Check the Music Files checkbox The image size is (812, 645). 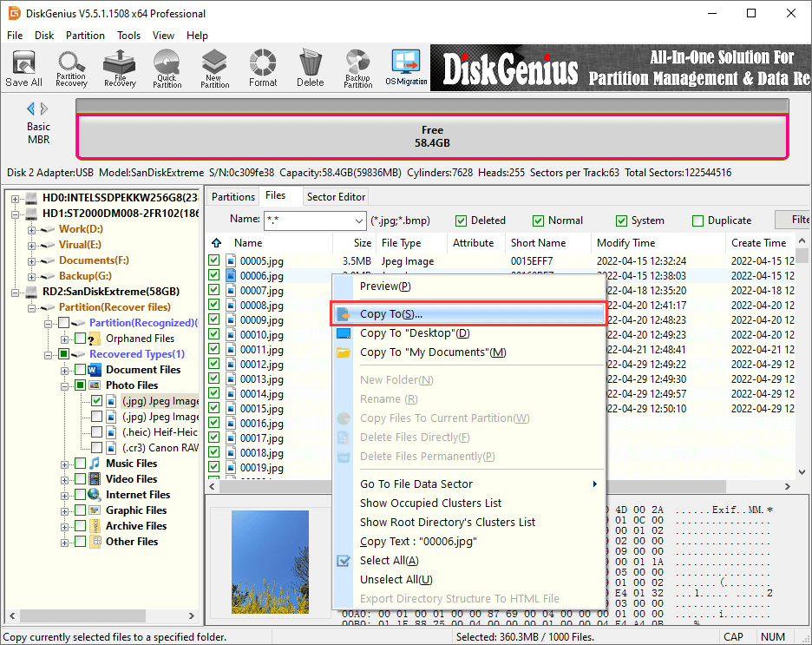click(81, 464)
